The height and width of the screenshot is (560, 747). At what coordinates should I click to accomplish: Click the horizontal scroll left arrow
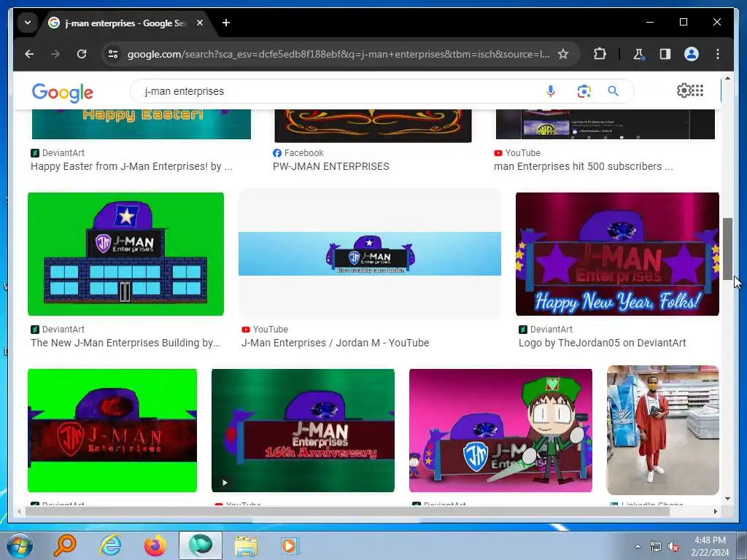pyautogui.click(x=19, y=511)
